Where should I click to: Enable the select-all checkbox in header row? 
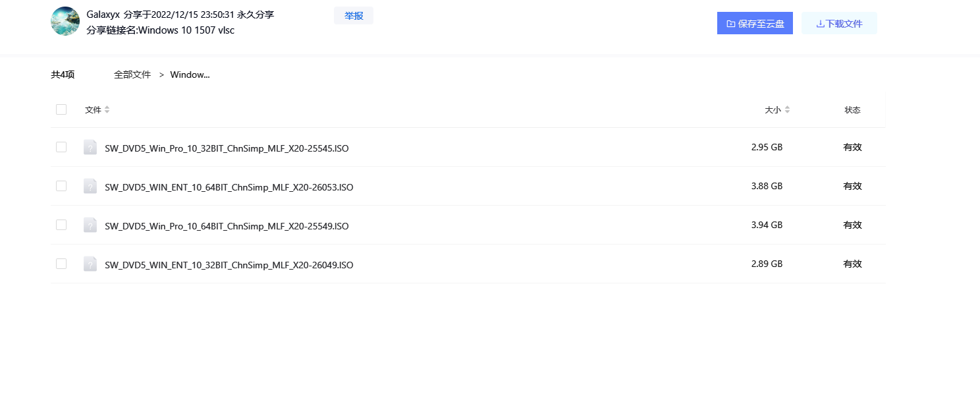[x=61, y=109]
